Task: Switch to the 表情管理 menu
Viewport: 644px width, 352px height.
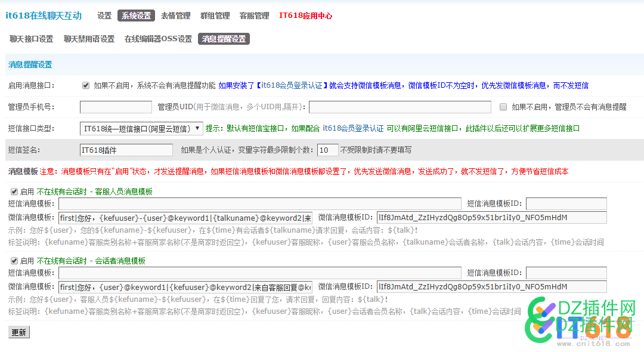Action: (x=175, y=15)
